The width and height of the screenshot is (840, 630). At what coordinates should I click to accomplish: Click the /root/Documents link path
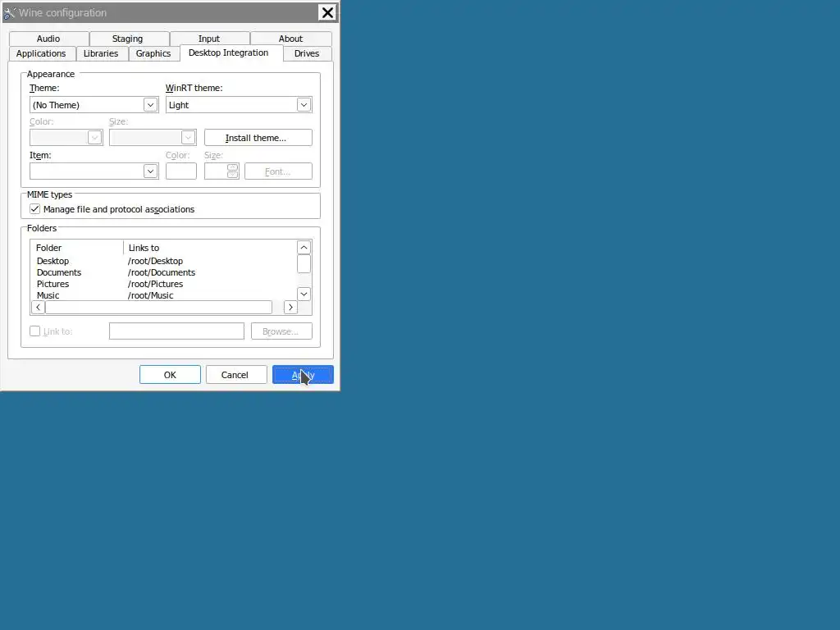pos(162,272)
